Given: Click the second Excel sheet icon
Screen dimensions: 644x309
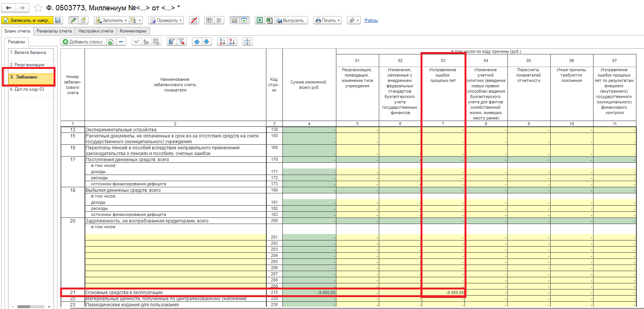Looking at the screenshot, I should pyautogui.click(x=269, y=20).
